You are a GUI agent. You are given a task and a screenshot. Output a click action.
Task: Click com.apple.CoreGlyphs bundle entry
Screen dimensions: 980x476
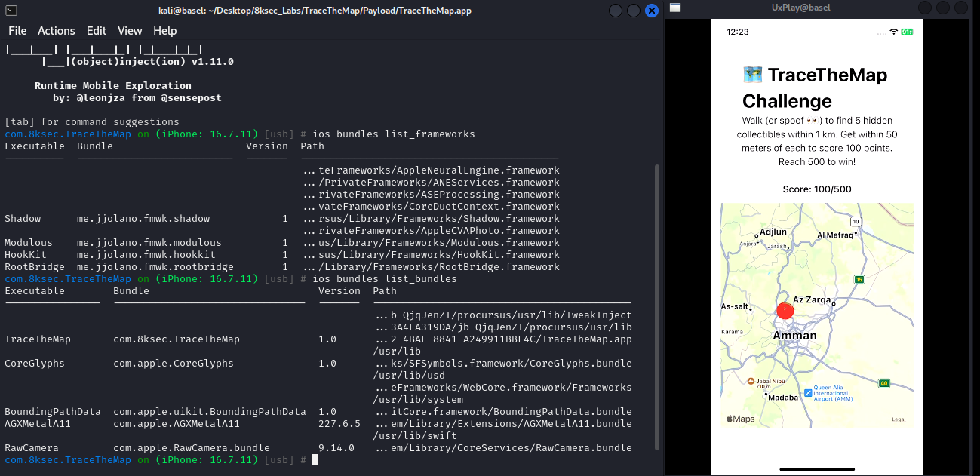point(174,363)
